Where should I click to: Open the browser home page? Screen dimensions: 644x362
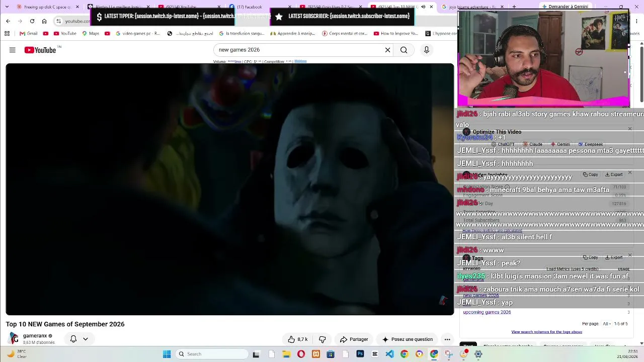44,21
